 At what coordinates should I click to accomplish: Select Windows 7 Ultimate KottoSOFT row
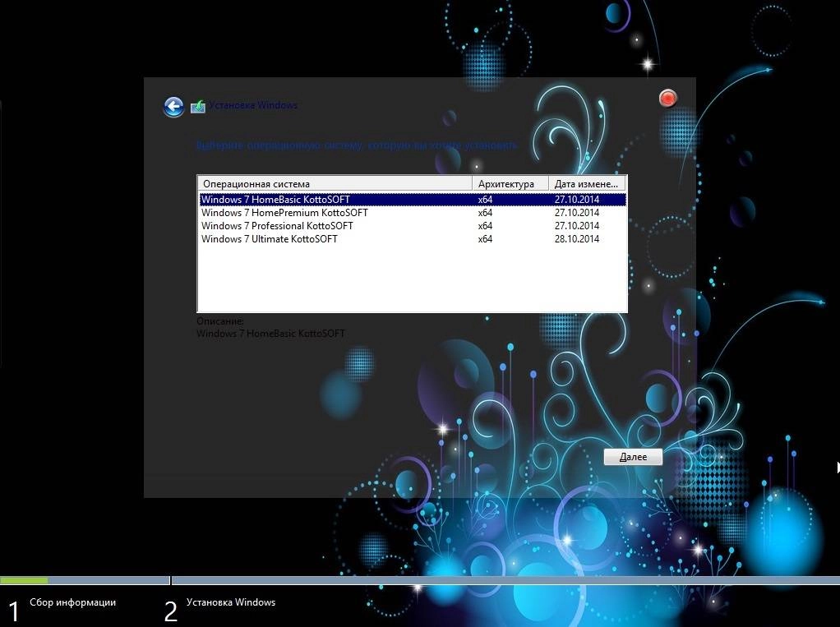pos(413,239)
